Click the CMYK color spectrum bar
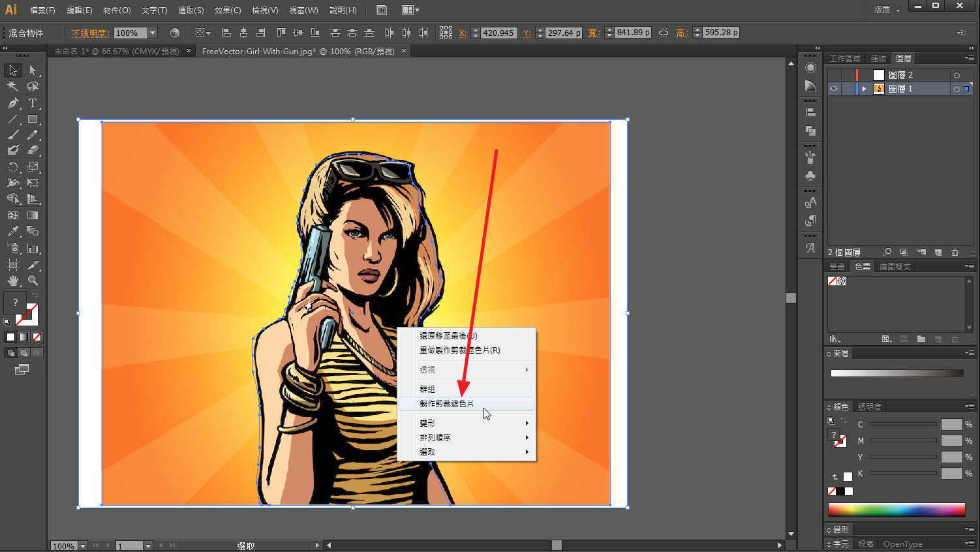This screenshot has height=552, width=980. pos(896,510)
